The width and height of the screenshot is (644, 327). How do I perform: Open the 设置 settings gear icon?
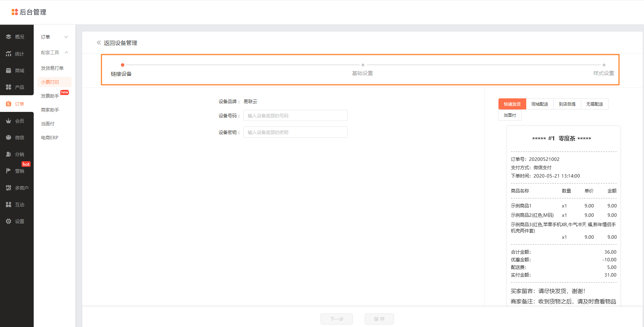coord(9,221)
